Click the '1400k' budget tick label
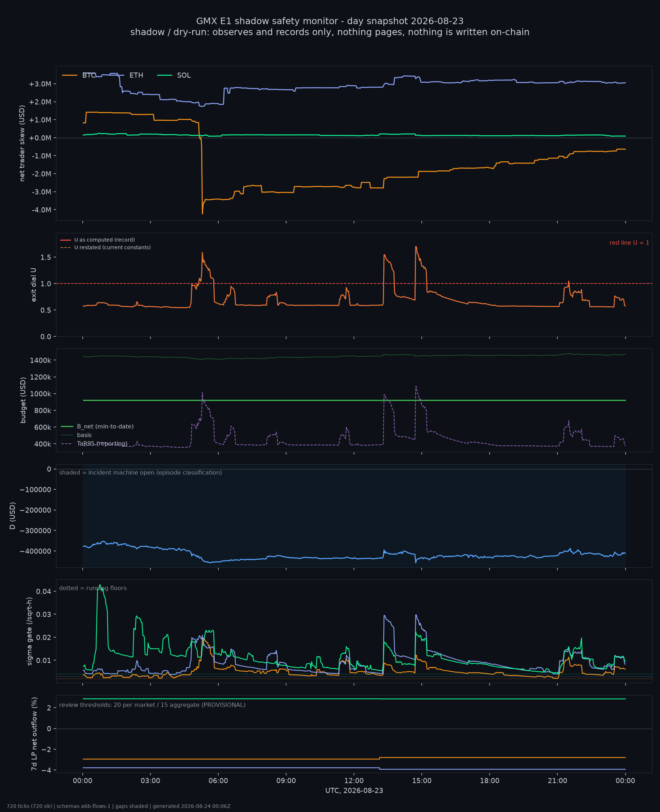This screenshot has height=812, width=660. [x=41, y=360]
